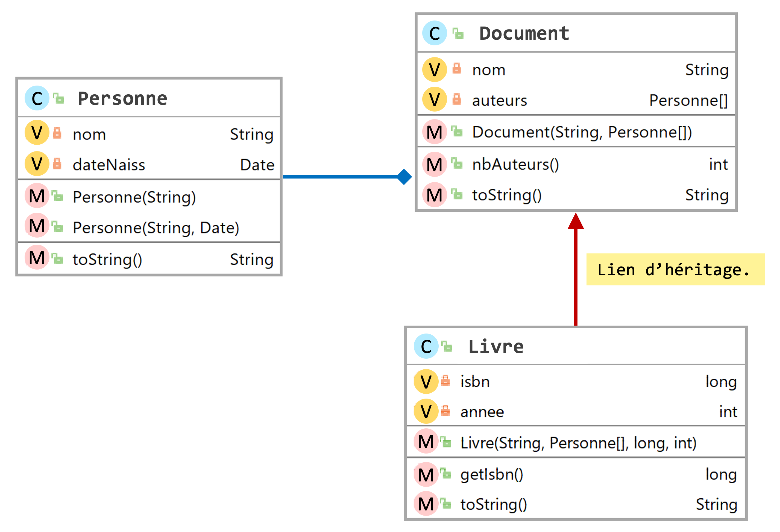Click the auteurs field name
This screenshot has height=532, width=780.
point(500,100)
